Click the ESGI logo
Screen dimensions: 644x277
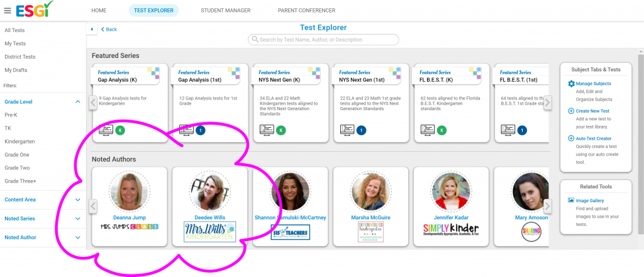click(34, 9)
